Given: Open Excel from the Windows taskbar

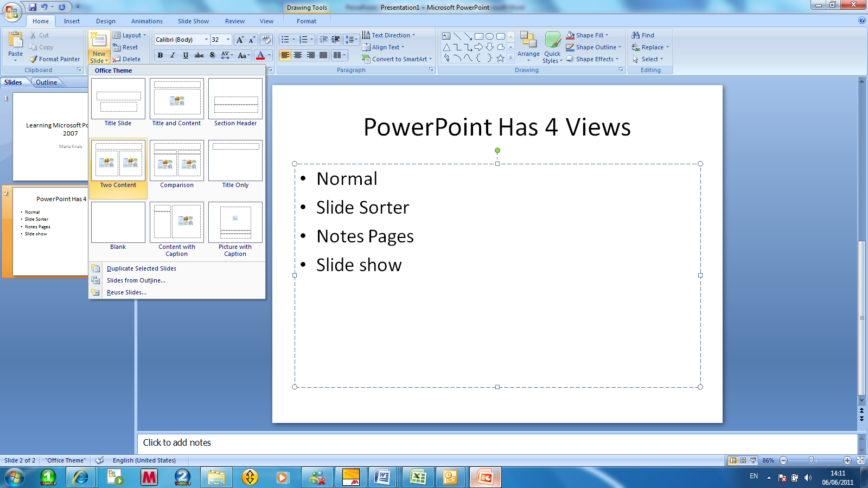Looking at the screenshot, I should [418, 477].
